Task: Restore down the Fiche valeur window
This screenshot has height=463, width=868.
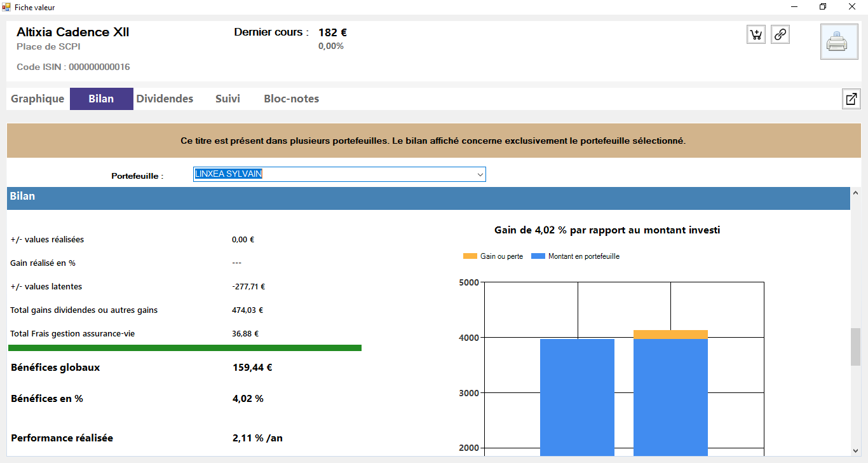Action: click(823, 7)
